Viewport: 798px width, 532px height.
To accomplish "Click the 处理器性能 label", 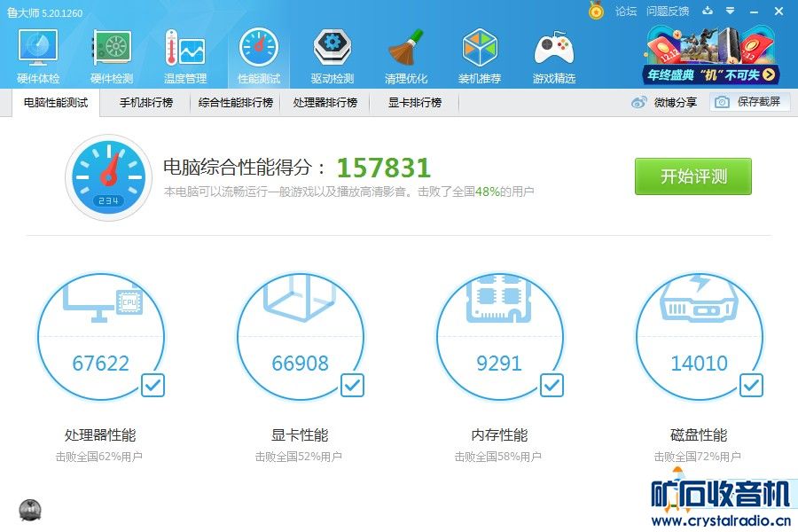I will click(x=100, y=434).
